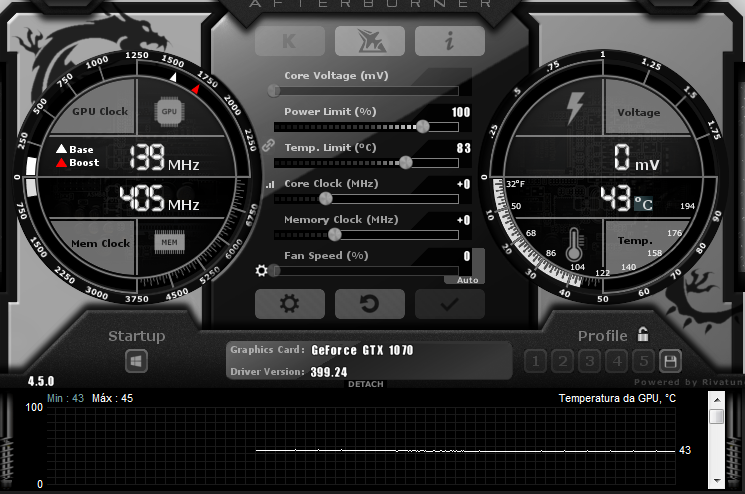Viewport: 745px width, 494px height.
Task: Click the version number 4.5.0
Action: coord(41,381)
